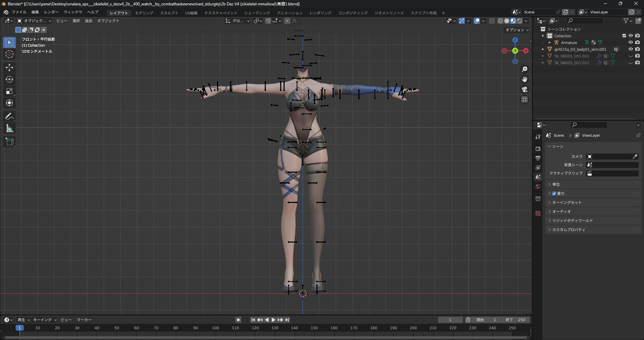The width and height of the screenshot is (644, 340).
Task: Open the Output properties tab
Action: (x=538, y=158)
